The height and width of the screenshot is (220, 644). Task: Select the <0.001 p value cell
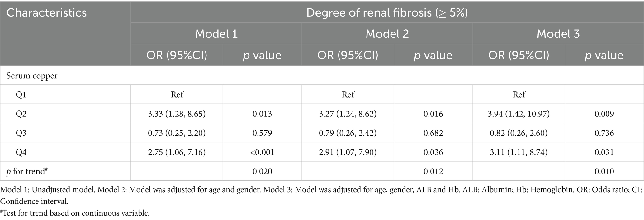(x=262, y=152)
